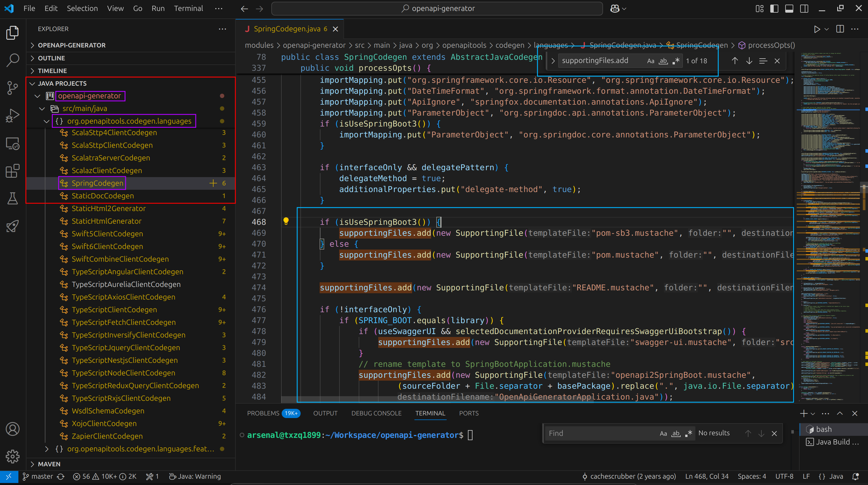The width and height of the screenshot is (868, 485).
Task: Expand the MAVEN section
Action: click(x=49, y=464)
